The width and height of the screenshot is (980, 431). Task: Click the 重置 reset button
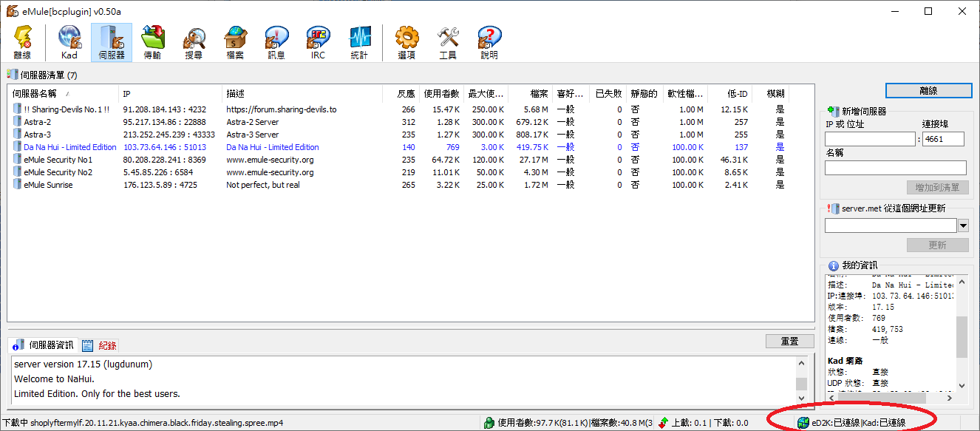(789, 341)
